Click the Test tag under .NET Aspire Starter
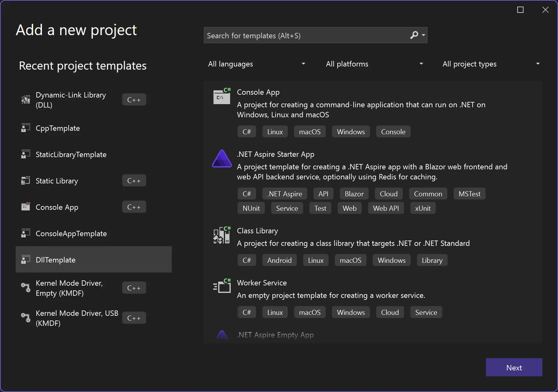558x392 pixels. point(320,208)
